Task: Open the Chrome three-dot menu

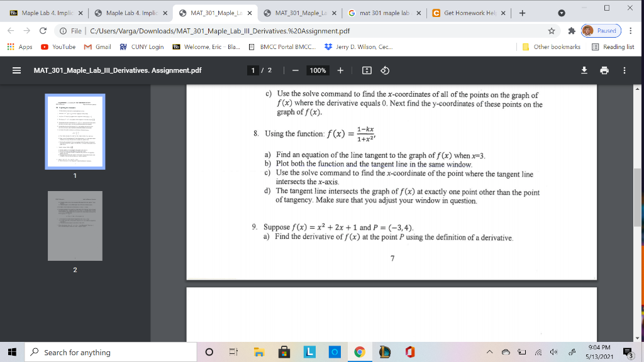Action: (630, 30)
